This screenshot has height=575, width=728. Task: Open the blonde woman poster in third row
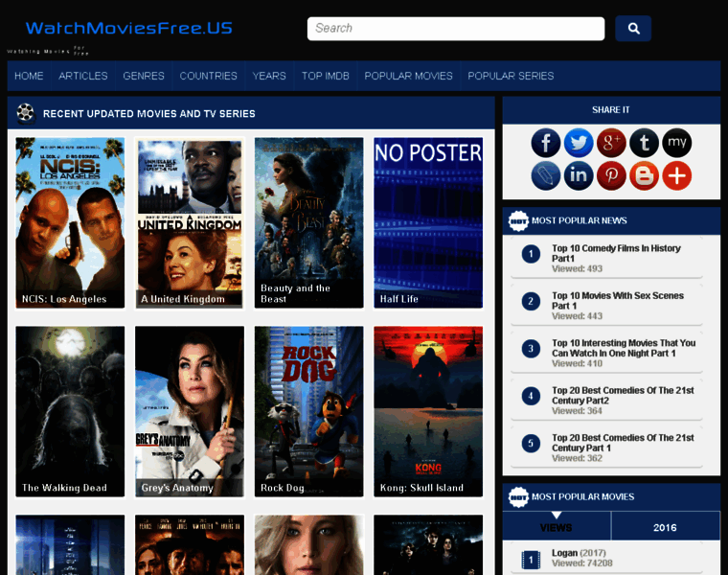(308, 544)
